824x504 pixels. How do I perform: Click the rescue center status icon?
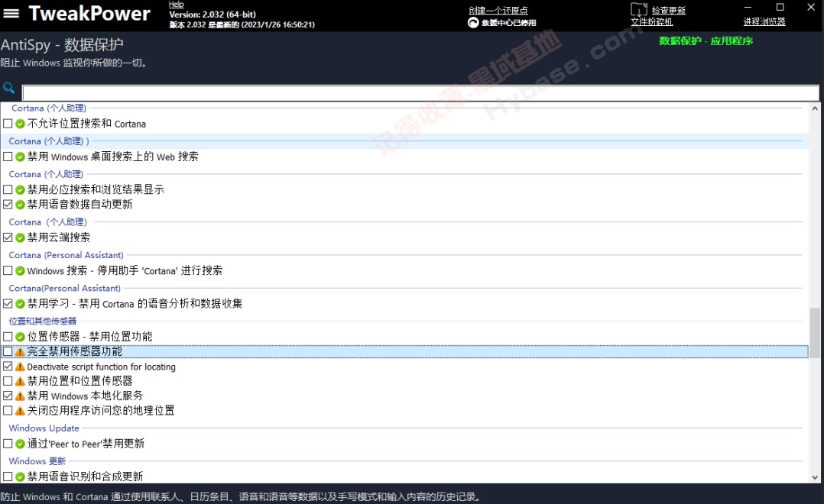pos(473,23)
